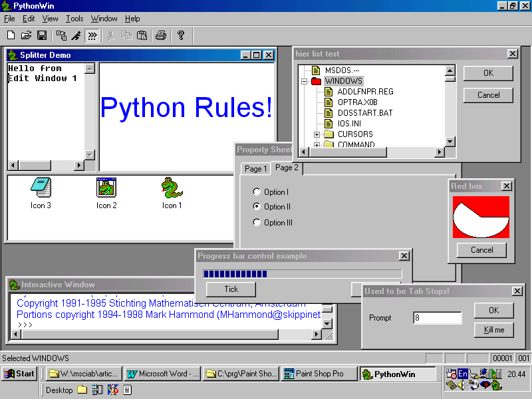Image resolution: width=532 pixels, height=399 pixels.
Task: Open the Window menu
Action: click(x=104, y=19)
